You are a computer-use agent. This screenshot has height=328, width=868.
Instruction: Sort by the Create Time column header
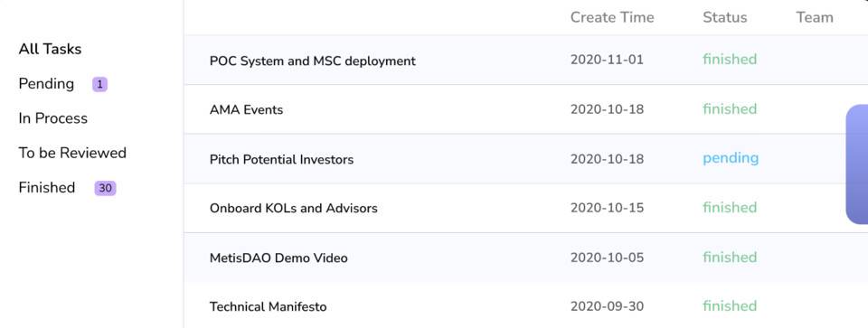pos(612,18)
